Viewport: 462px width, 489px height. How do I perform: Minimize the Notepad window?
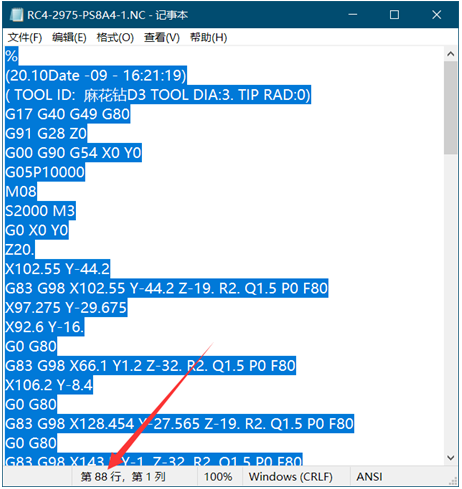(x=353, y=15)
